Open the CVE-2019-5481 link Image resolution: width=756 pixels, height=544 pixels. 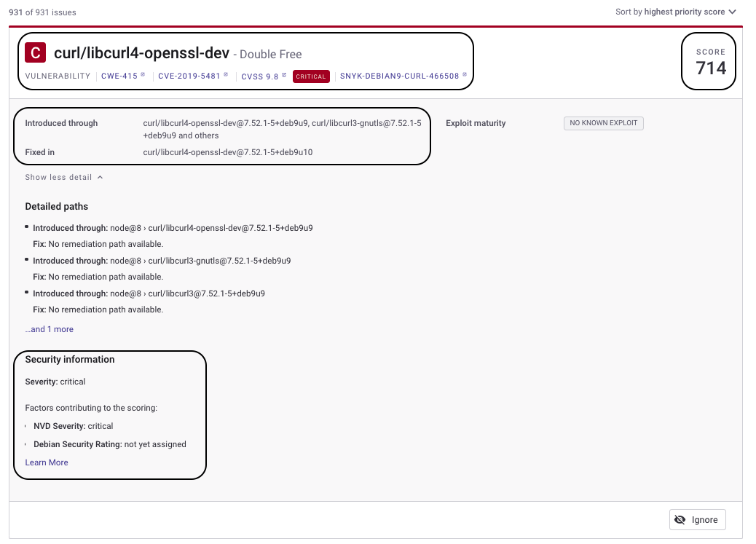(189, 76)
